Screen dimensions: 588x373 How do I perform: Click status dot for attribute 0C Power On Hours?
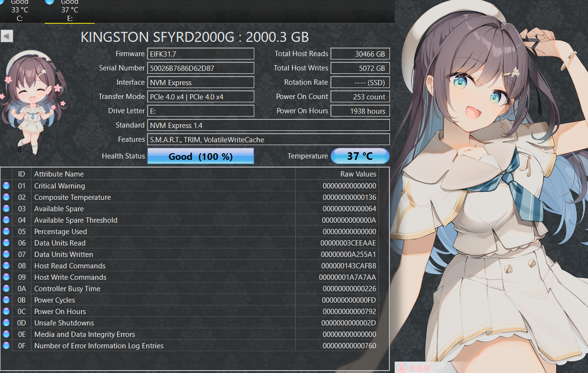point(6,311)
